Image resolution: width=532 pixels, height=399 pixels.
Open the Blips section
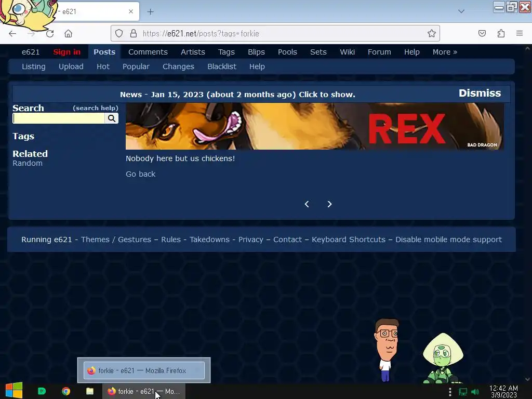pyautogui.click(x=256, y=52)
